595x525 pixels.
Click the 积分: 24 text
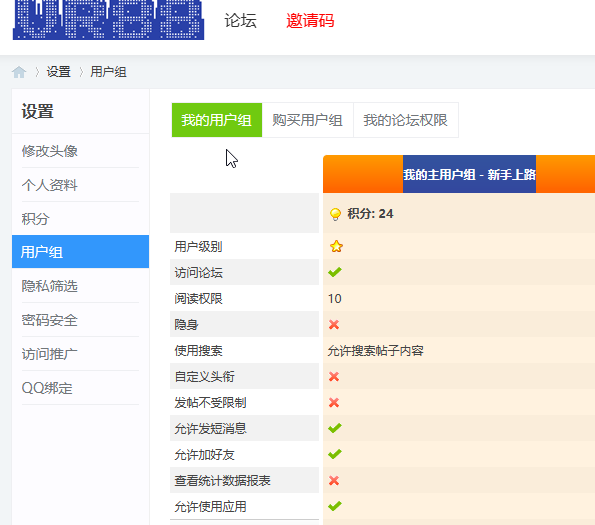pyautogui.click(x=370, y=214)
